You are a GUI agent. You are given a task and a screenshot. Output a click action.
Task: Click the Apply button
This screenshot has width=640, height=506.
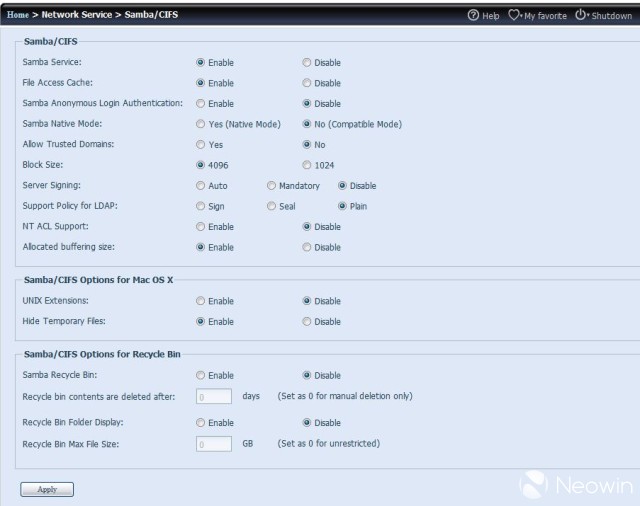pos(47,489)
